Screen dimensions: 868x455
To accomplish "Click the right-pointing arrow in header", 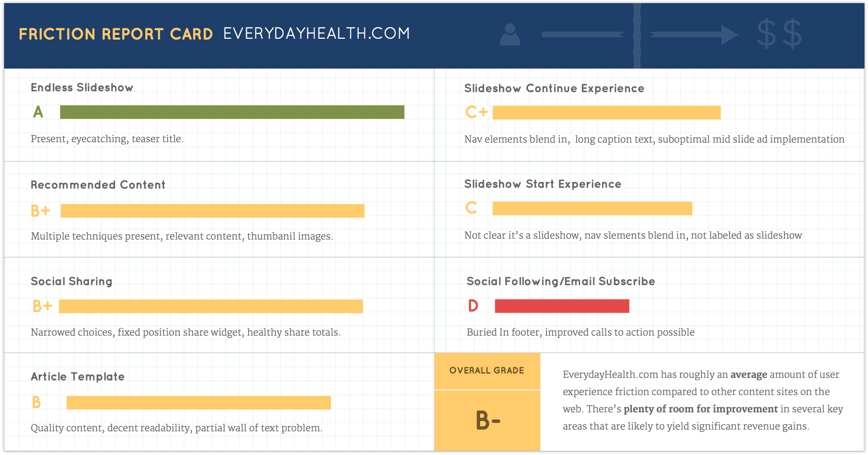I will pyautogui.click(x=694, y=34).
